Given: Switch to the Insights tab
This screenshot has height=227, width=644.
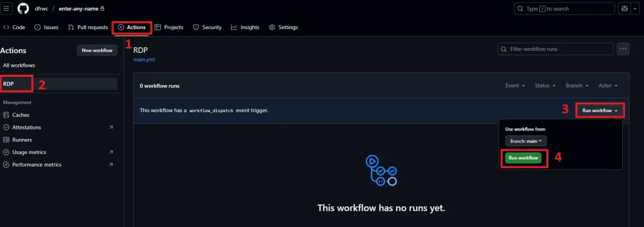Looking at the screenshot, I should (x=245, y=27).
